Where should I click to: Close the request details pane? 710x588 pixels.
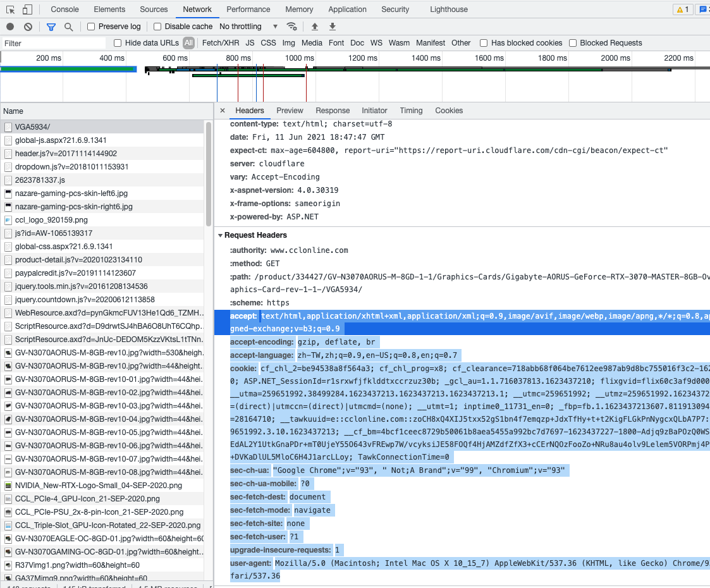[x=223, y=111]
